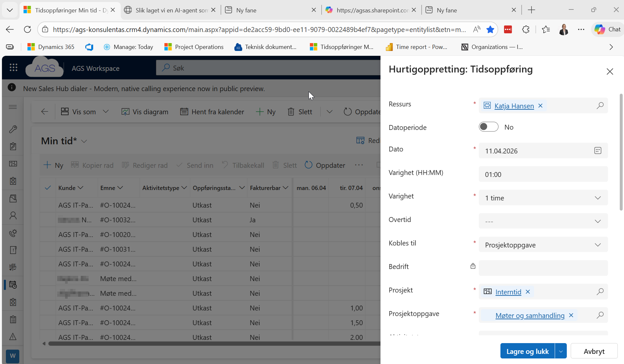Remove Katja Hansen from Ressurs field
This screenshot has width=624, height=364.
(541, 106)
